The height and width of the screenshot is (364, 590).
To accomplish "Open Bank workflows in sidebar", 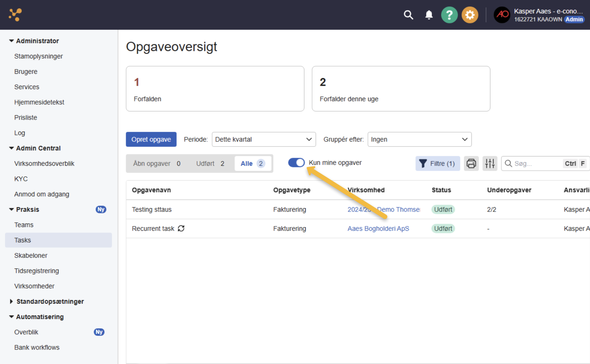I will 37,347.
